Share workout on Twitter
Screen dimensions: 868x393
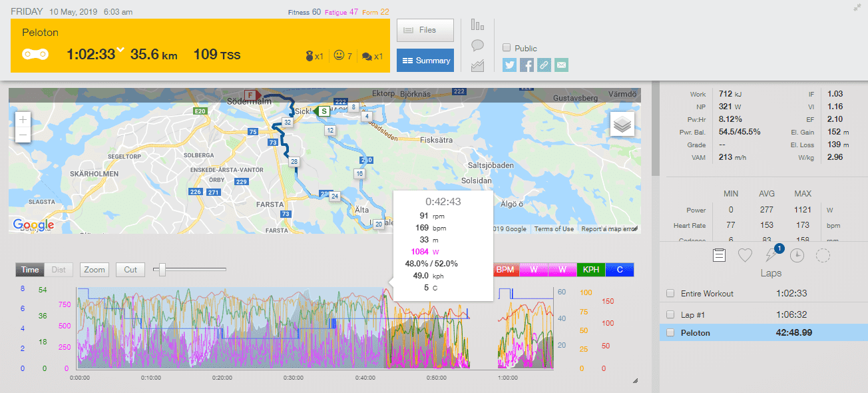coord(509,65)
